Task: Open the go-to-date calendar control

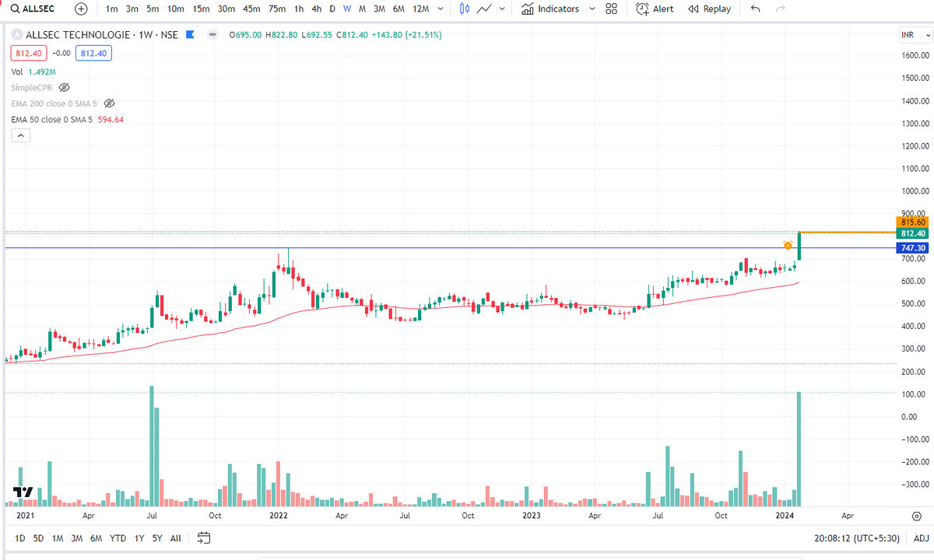Action: point(203,537)
